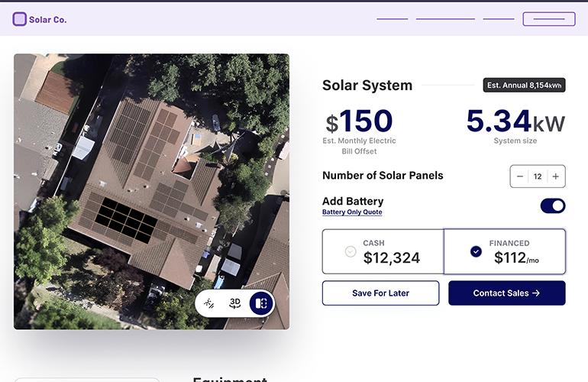
Task: Select the split panel layout view icon
Action: tap(261, 303)
